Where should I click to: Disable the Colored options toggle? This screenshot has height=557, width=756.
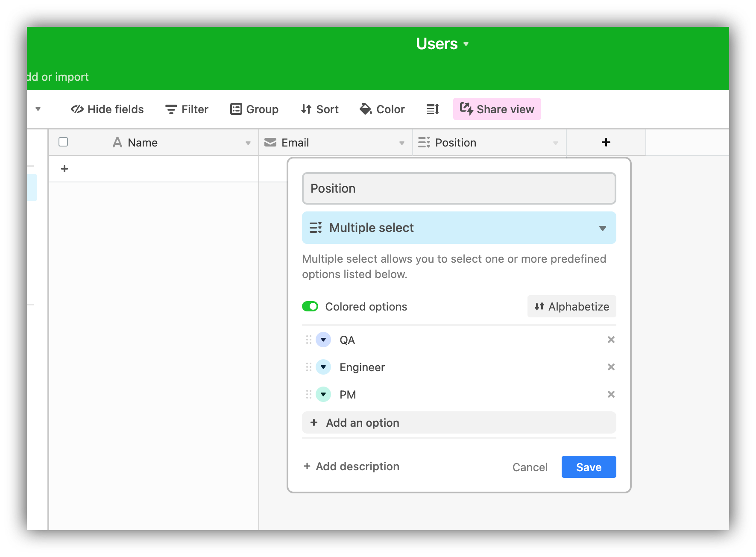coord(310,306)
